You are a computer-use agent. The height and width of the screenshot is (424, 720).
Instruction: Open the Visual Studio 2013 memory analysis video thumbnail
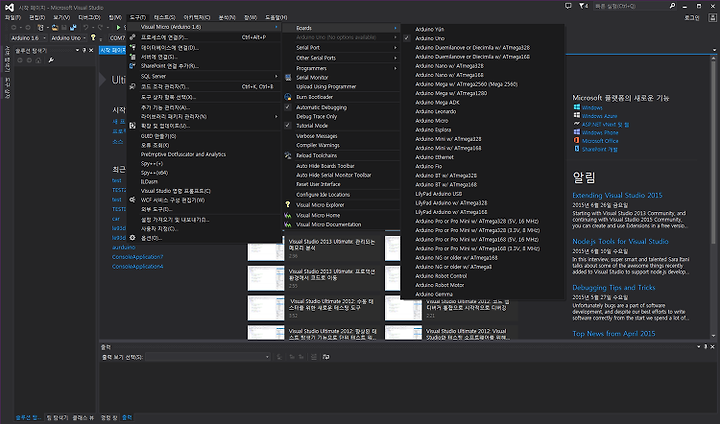click(x=266, y=249)
